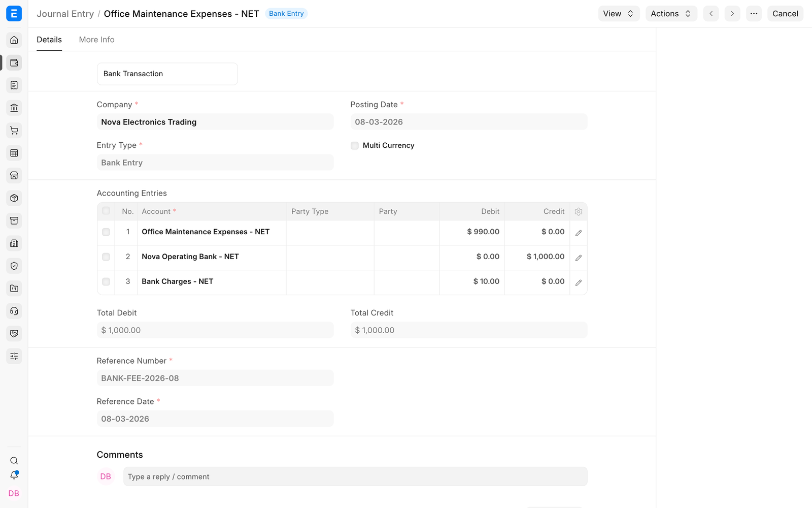The image size is (812, 508).
Task: Open the table column settings gear
Action: [579, 212]
